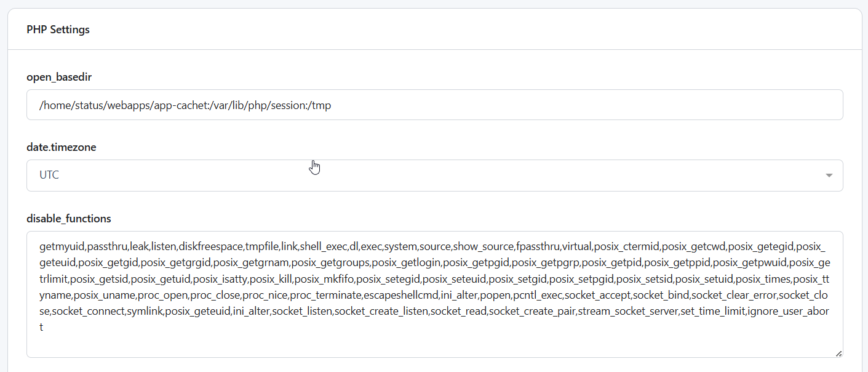This screenshot has height=372, width=868.
Task: Click the disable_functions field label
Action: [x=69, y=219]
